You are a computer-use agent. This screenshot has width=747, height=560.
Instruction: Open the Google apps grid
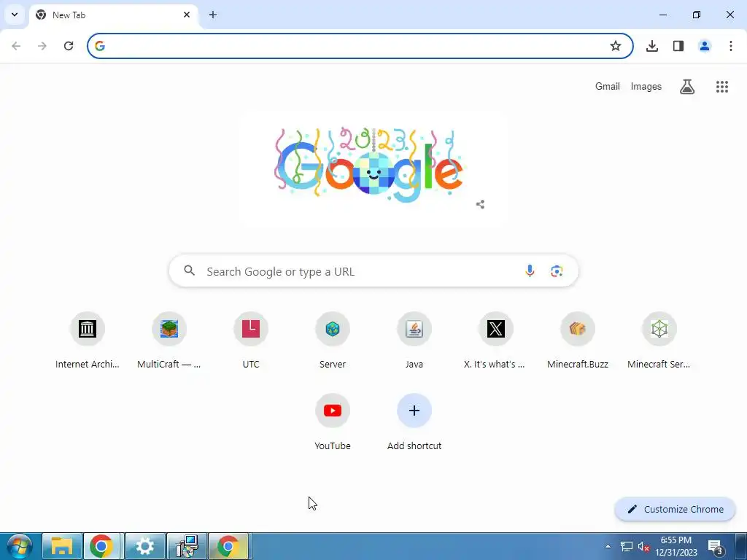click(x=722, y=86)
